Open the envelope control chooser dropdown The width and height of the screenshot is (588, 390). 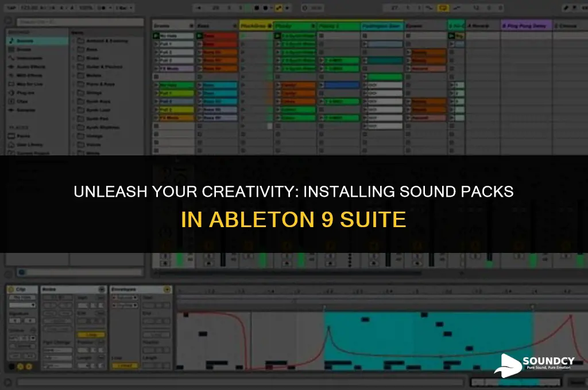pos(125,306)
